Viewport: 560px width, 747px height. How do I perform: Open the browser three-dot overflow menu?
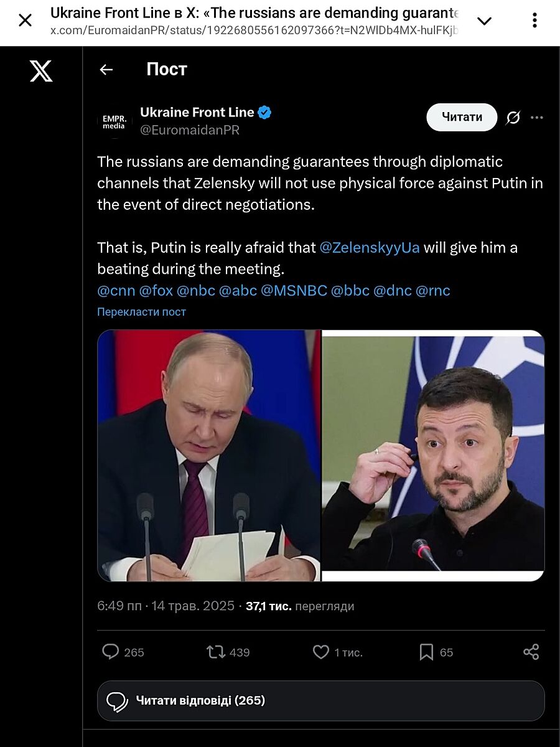pyautogui.click(x=534, y=21)
